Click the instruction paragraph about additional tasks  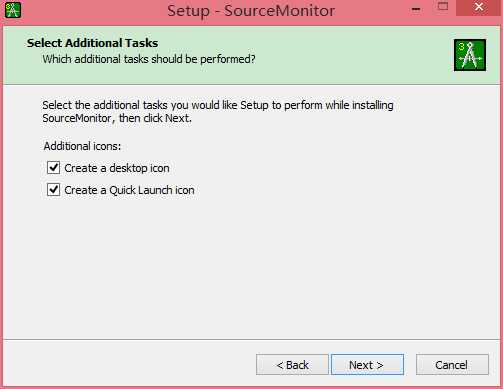click(x=218, y=112)
